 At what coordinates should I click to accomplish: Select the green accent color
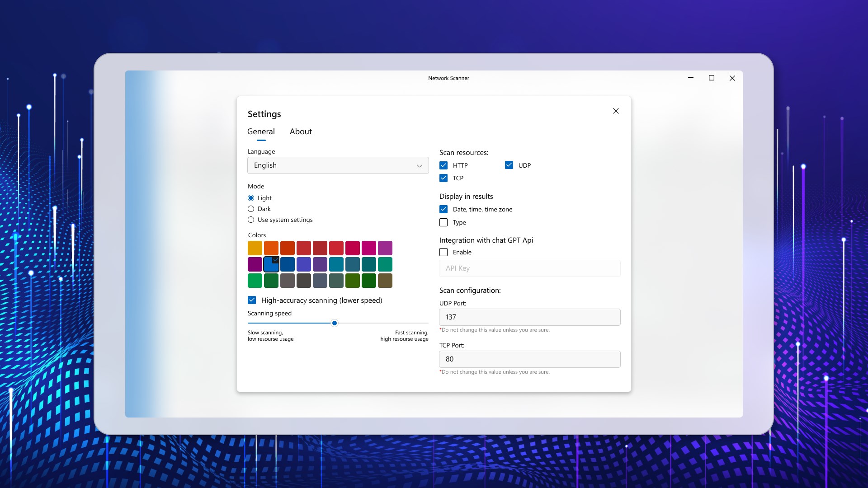coord(255,280)
